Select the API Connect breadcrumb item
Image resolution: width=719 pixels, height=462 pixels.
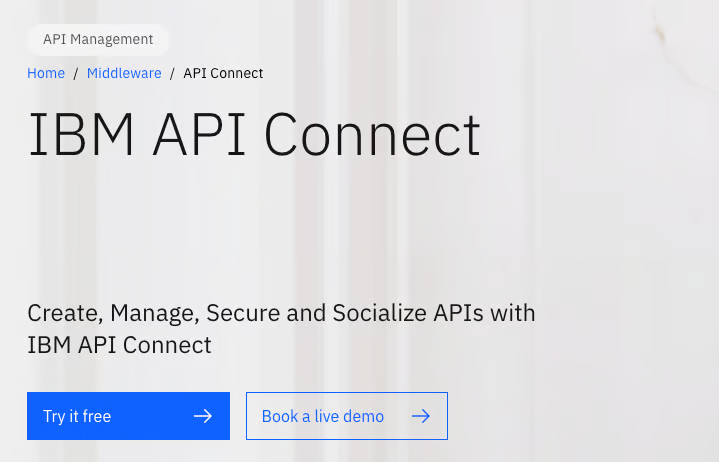223,73
